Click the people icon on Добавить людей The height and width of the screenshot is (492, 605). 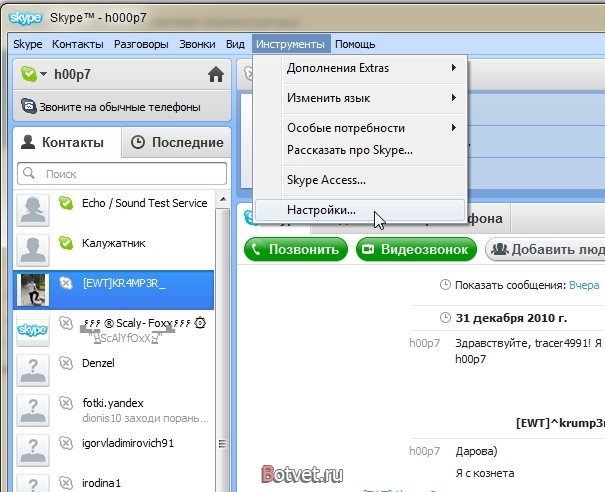500,249
